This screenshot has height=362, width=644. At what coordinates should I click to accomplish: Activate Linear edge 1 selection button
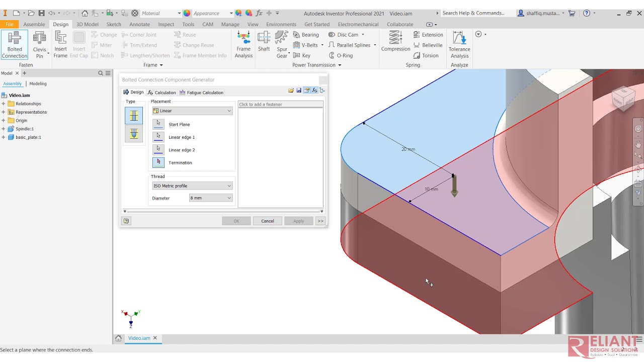point(158,137)
